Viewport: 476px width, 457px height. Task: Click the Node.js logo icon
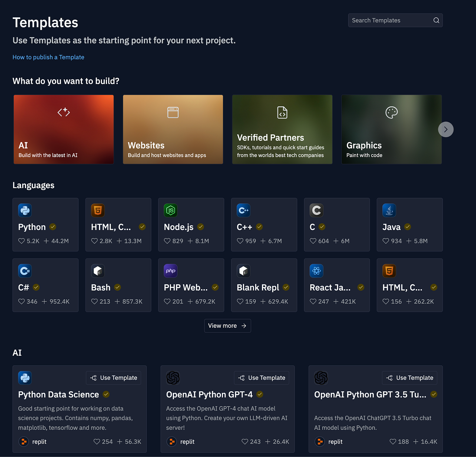pyautogui.click(x=171, y=210)
